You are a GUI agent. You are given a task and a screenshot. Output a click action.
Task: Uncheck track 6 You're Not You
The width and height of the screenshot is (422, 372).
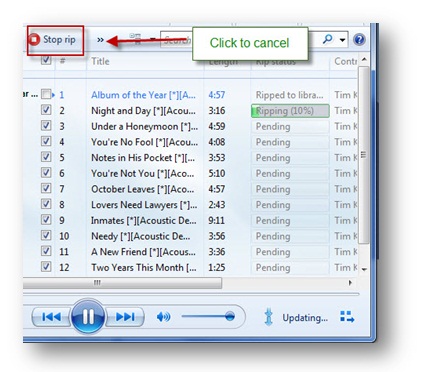46,173
